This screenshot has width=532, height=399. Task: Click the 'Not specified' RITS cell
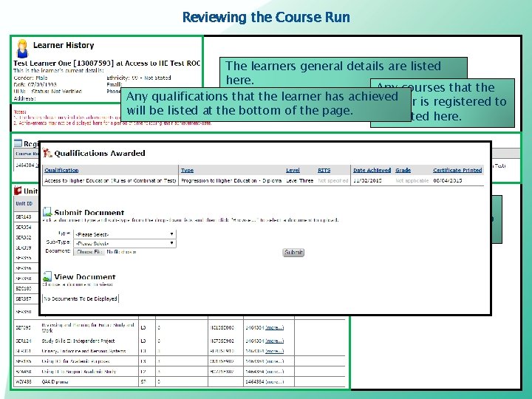point(332,180)
